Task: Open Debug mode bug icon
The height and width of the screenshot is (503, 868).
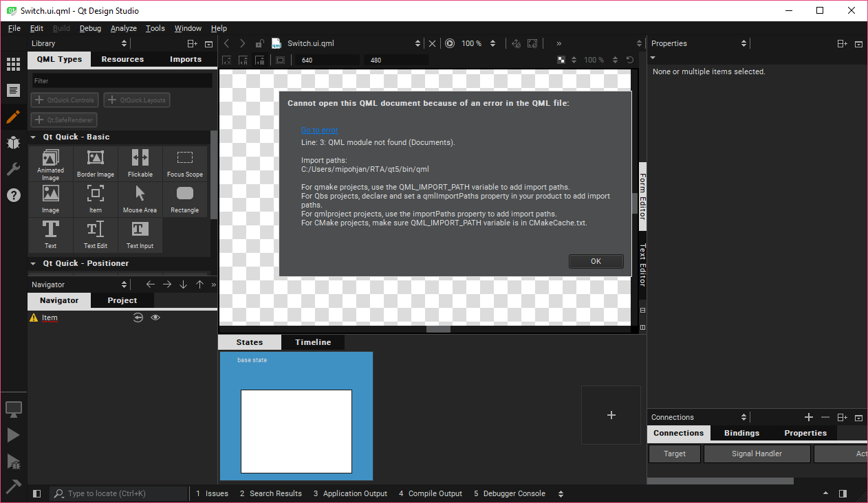Action: click(13, 143)
